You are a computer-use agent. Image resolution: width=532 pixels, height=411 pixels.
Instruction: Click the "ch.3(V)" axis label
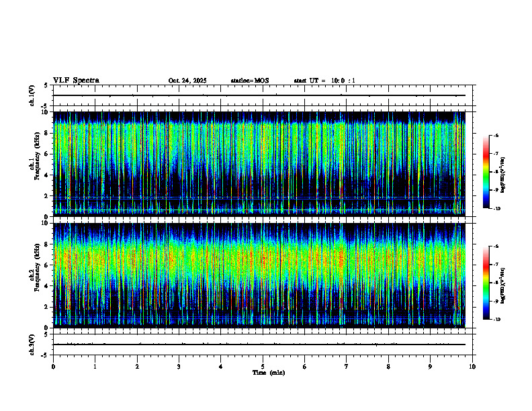[x=32, y=345]
